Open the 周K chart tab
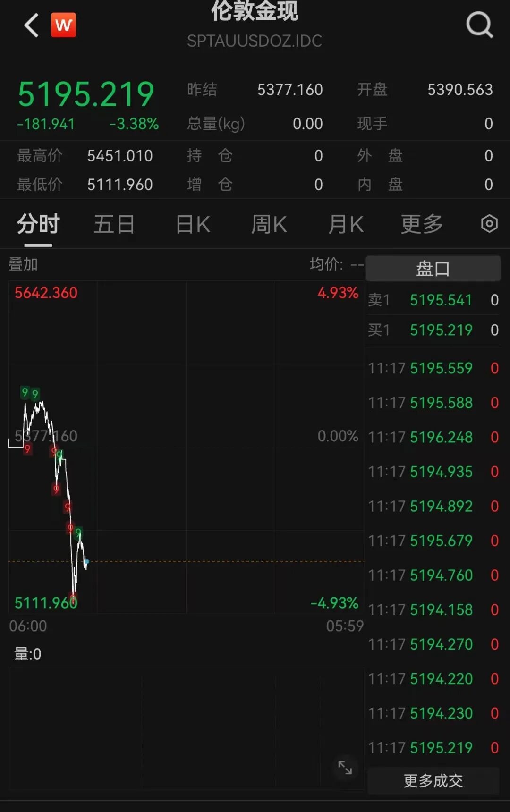 pyautogui.click(x=269, y=224)
